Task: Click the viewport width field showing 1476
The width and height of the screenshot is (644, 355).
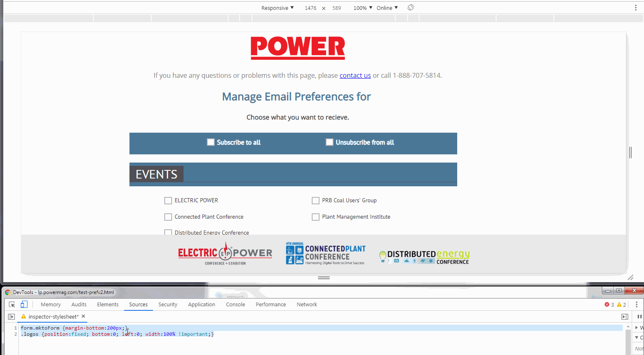Action: [311, 8]
